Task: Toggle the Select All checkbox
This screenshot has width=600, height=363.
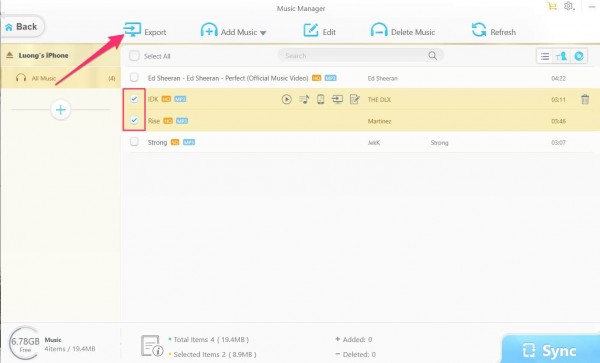Action: (134, 56)
